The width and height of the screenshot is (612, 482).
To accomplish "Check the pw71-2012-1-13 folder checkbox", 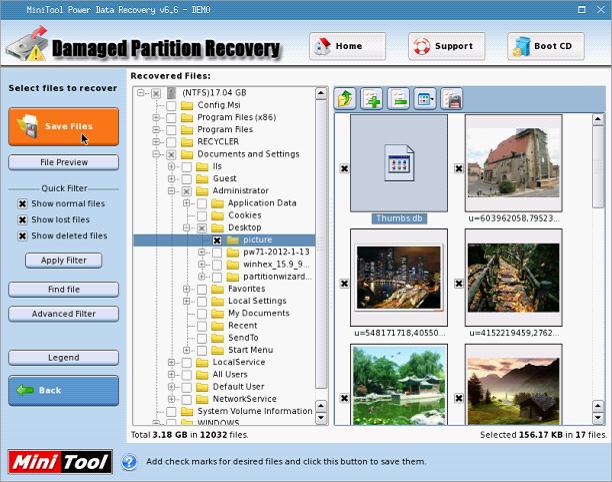I will [x=217, y=253].
